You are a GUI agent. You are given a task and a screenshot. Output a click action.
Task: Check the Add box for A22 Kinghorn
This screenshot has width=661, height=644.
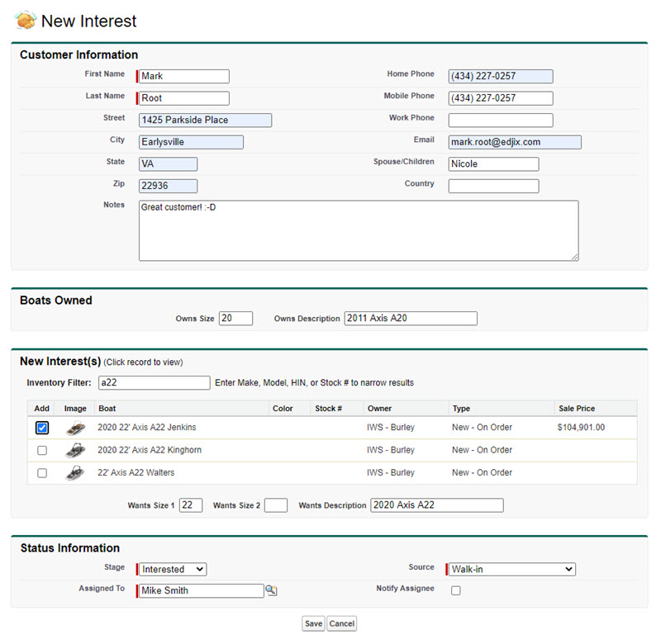tap(42, 451)
